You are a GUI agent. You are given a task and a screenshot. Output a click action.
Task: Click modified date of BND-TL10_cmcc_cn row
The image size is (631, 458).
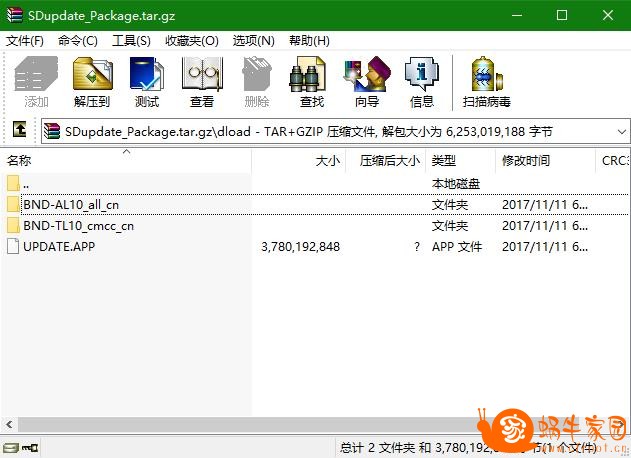[545, 226]
